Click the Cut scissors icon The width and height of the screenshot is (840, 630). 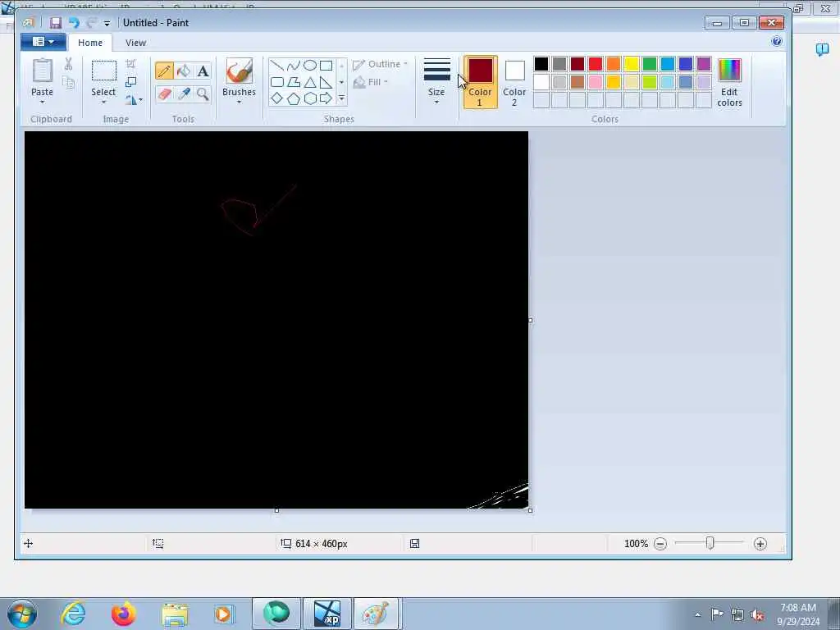(x=69, y=64)
